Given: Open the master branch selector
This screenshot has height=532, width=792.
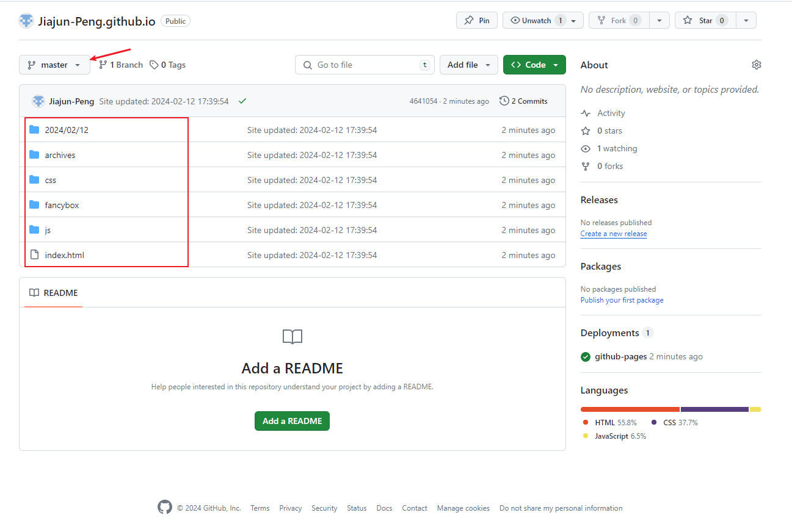Looking at the screenshot, I should (54, 65).
